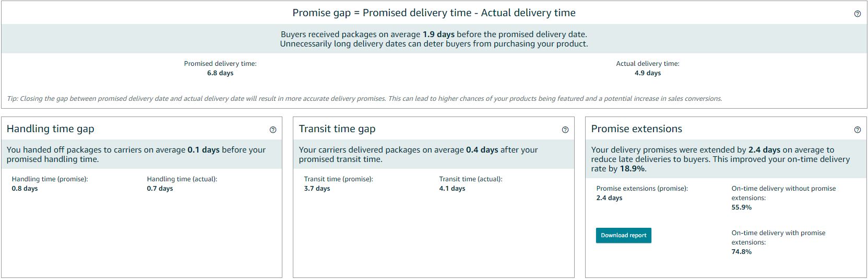
Task: Click the Handling time gap title
Action: [50, 129]
